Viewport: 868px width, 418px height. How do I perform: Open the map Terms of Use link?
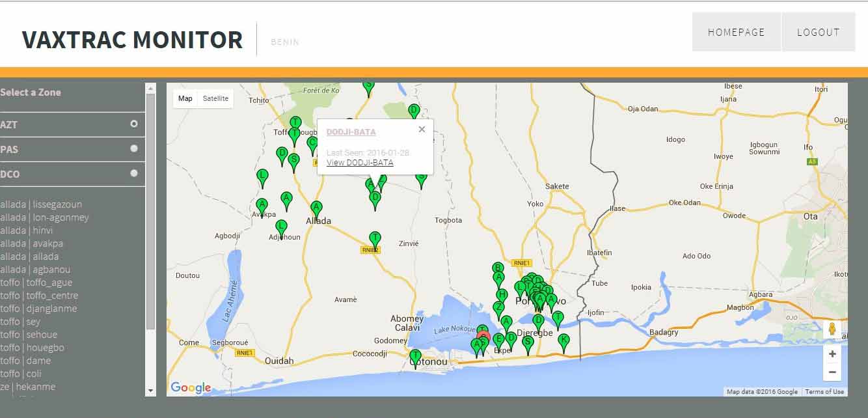click(824, 392)
